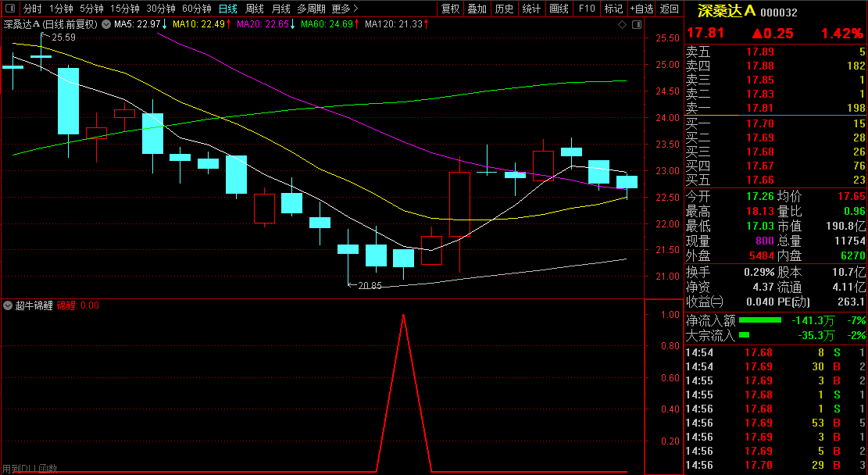Image resolution: width=868 pixels, height=475 pixels.
Task: Click the 标记 mark button
Action: click(x=613, y=9)
